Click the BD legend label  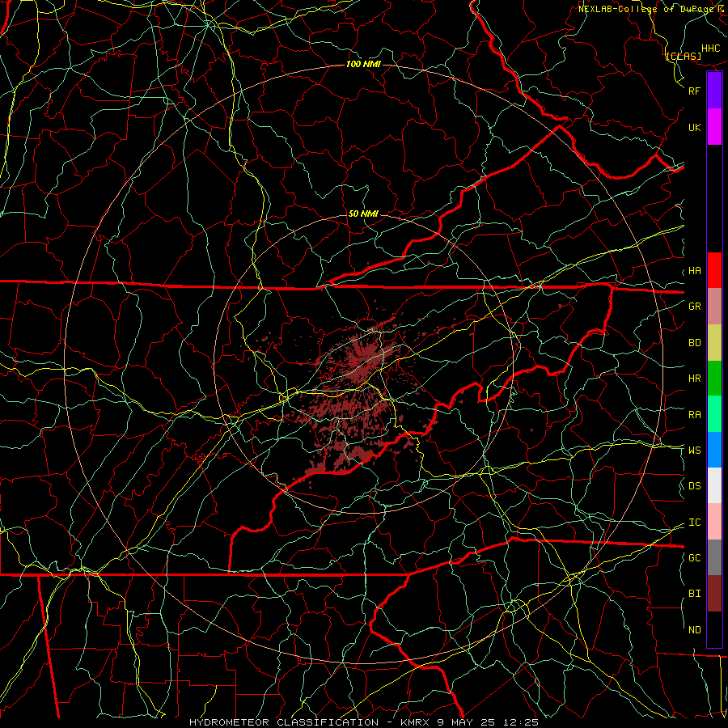(x=694, y=343)
